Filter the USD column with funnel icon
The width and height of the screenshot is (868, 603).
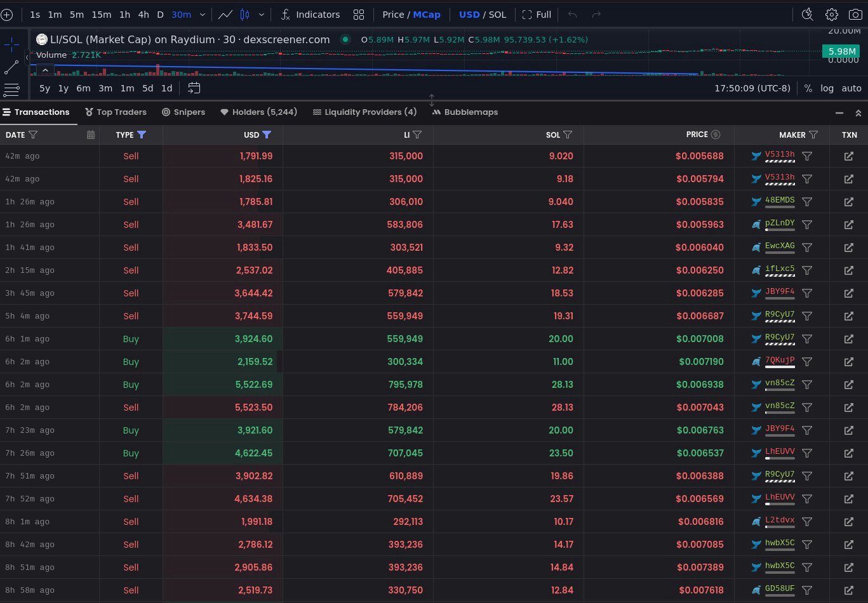[x=267, y=135]
